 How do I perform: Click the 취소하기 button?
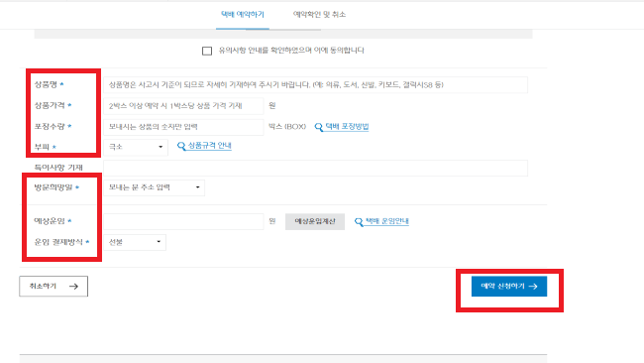pos(54,286)
